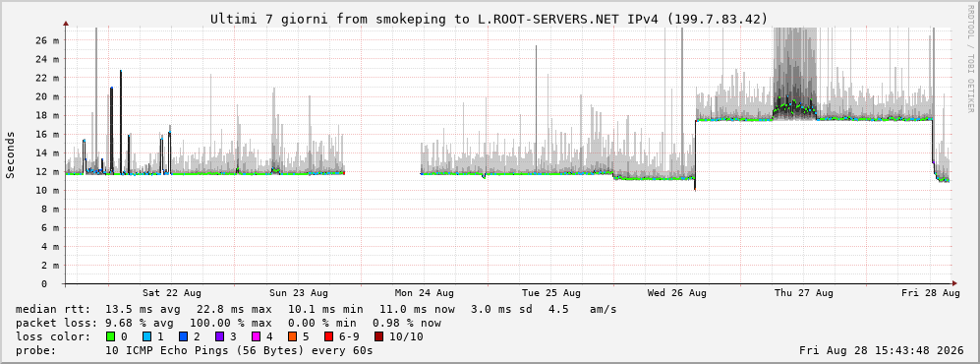This screenshot has height=364, width=980.
Task: Click the Sat 22 Aug axis label
Action: click(x=171, y=293)
